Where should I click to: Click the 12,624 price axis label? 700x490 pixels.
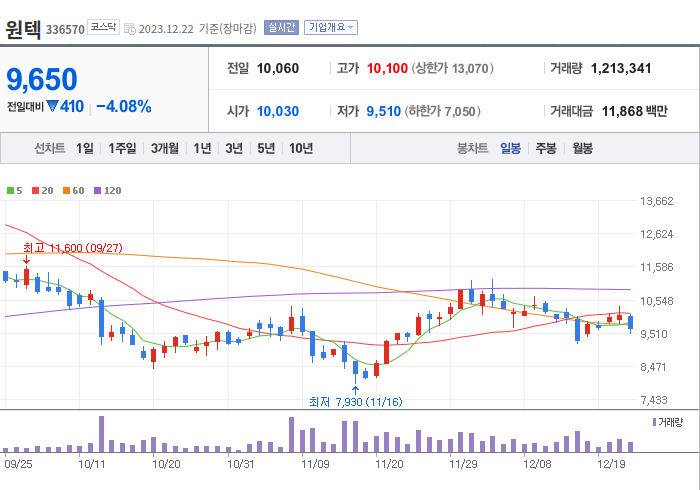657,234
